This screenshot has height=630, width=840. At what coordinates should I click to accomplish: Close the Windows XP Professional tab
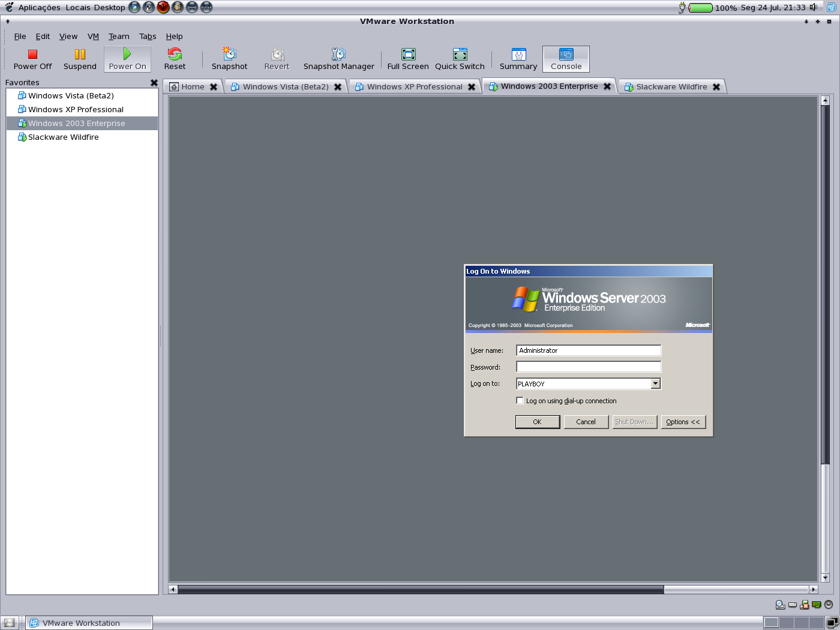click(472, 87)
